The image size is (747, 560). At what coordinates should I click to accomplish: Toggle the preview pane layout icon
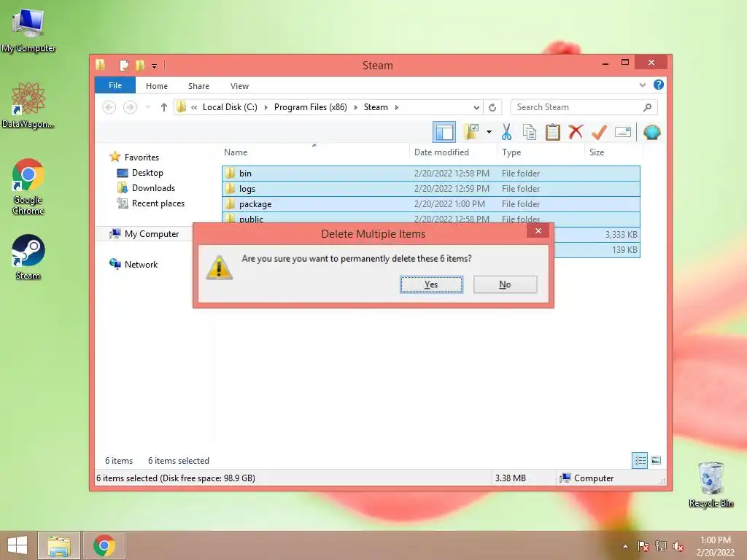coord(444,132)
